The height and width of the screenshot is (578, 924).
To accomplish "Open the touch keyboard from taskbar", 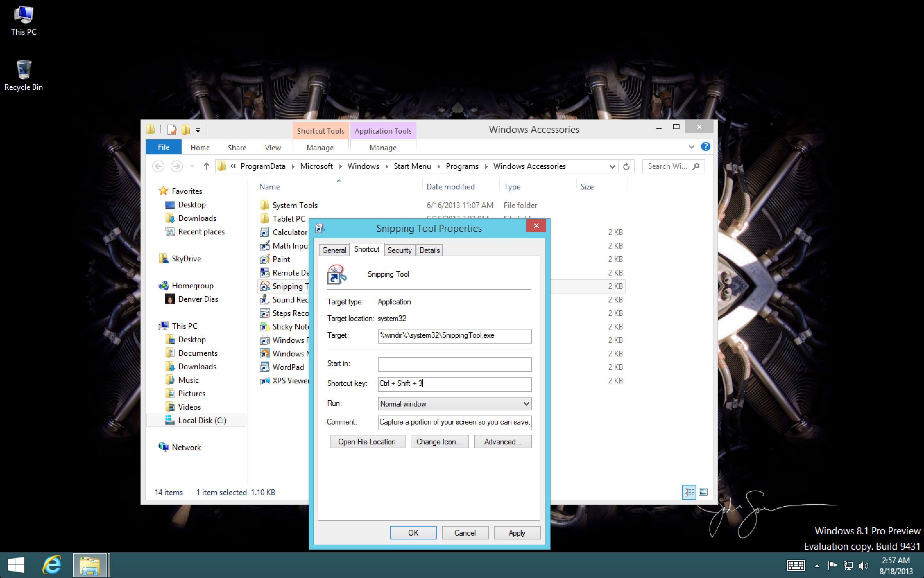I will tap(796, 565).
